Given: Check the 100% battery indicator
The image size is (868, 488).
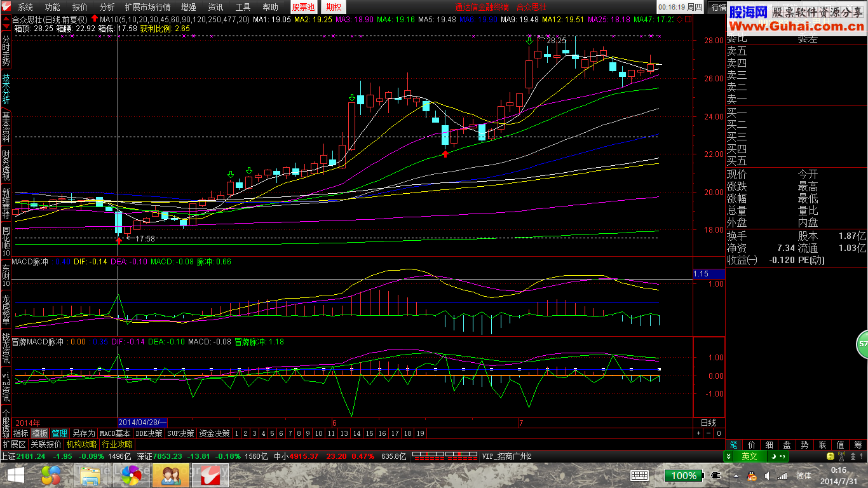Looking at the screenshot, I should (x=684, y=475).
